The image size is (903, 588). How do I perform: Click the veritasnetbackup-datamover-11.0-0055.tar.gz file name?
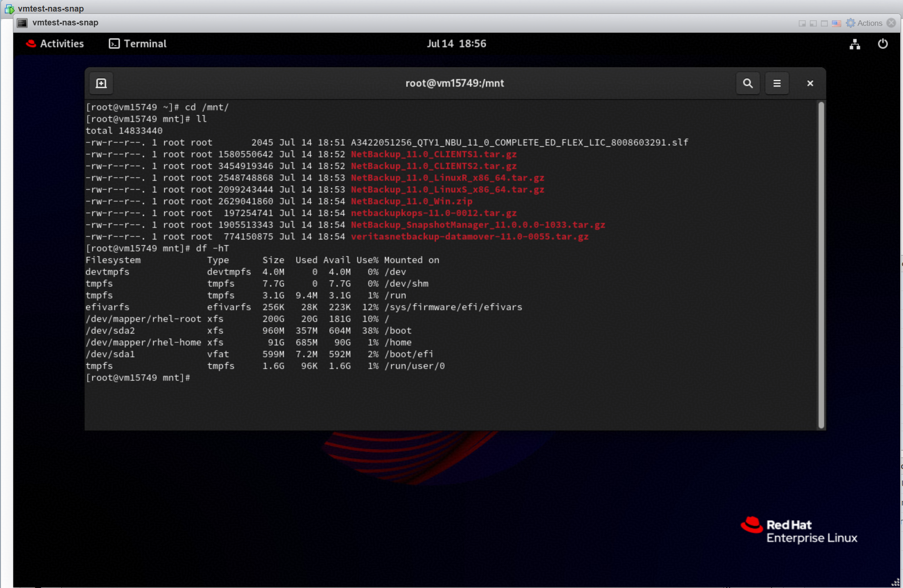point(469,237)
